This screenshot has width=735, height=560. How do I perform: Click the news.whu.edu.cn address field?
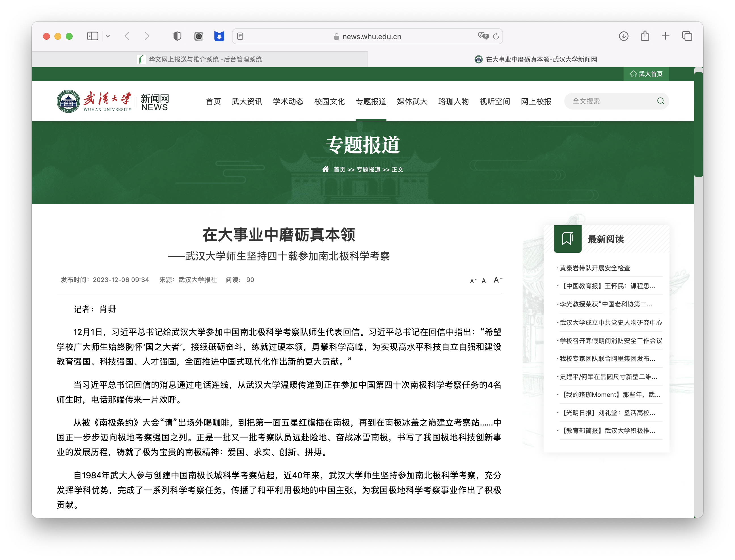[x=367, y=36]
